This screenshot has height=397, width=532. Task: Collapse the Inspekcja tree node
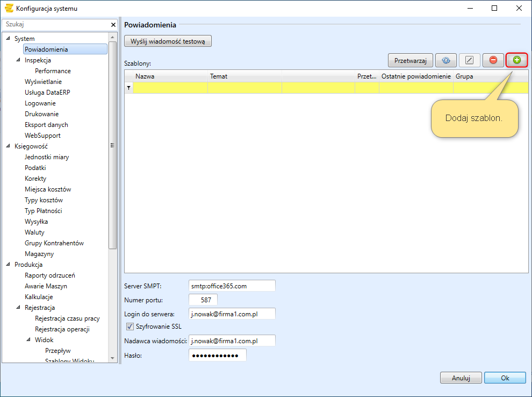click(x=19, y=60)
